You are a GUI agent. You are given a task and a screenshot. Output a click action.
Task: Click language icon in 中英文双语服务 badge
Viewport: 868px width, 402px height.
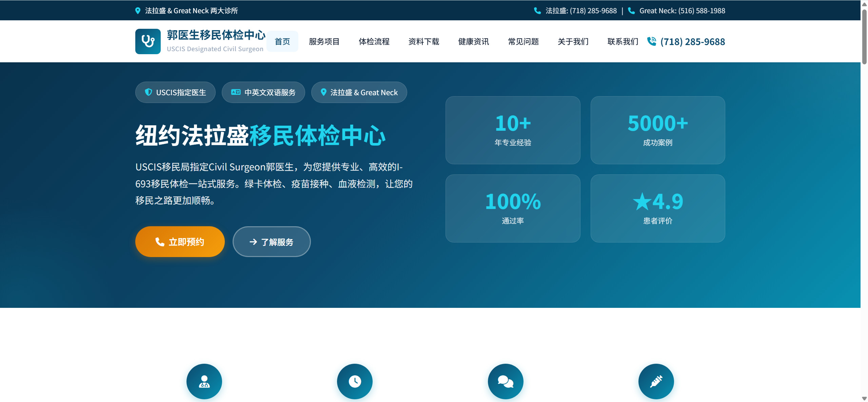[x=236, y=92]
